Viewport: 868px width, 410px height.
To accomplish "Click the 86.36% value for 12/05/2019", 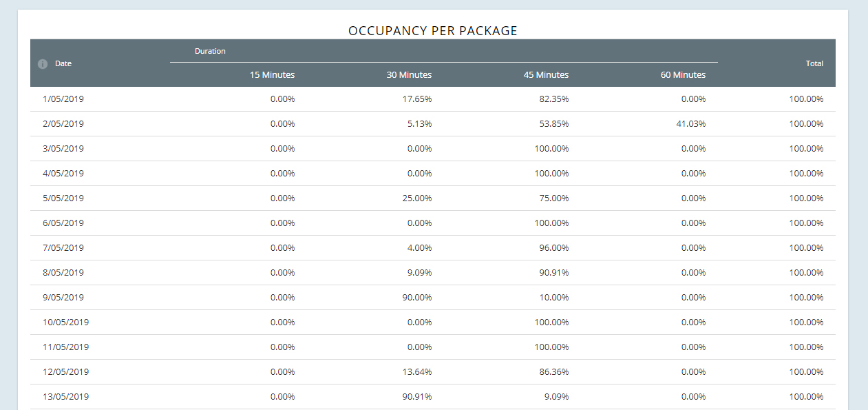I will [x=555, y=372].
